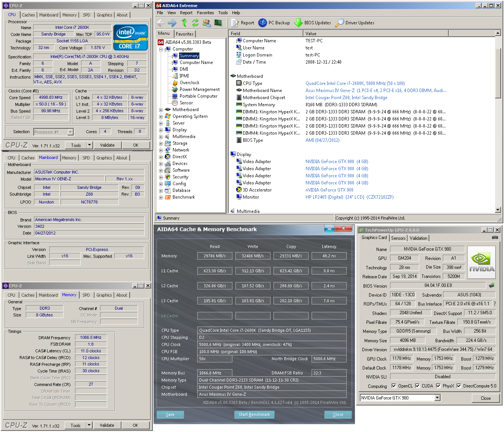This screenshot has height=432, width=504.
Task: Launch PC Backup from the AIDA64 toolbar
Action: 274,23
